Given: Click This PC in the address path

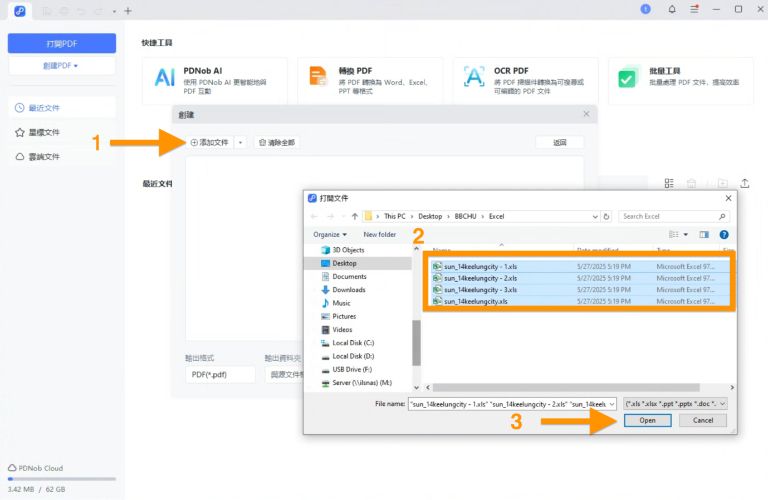Looking at the screenshot, I should click(395, 216).
